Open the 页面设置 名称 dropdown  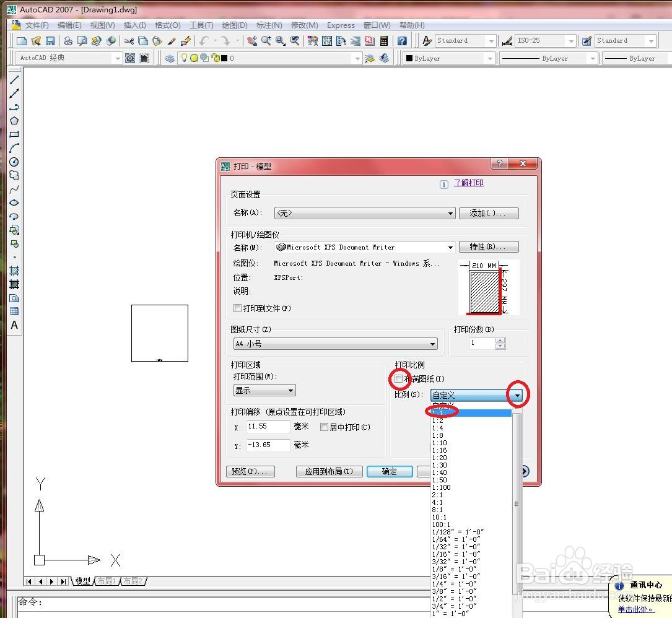point(365,213)
